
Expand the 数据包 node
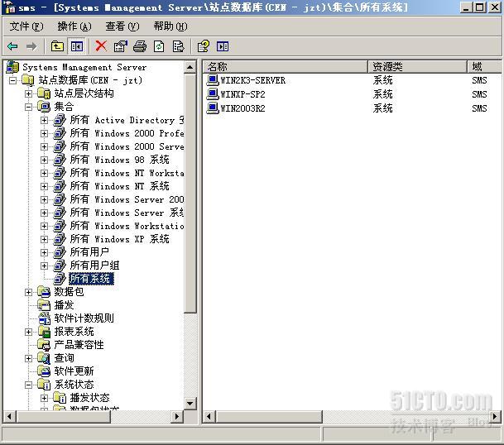coord(29,292)
